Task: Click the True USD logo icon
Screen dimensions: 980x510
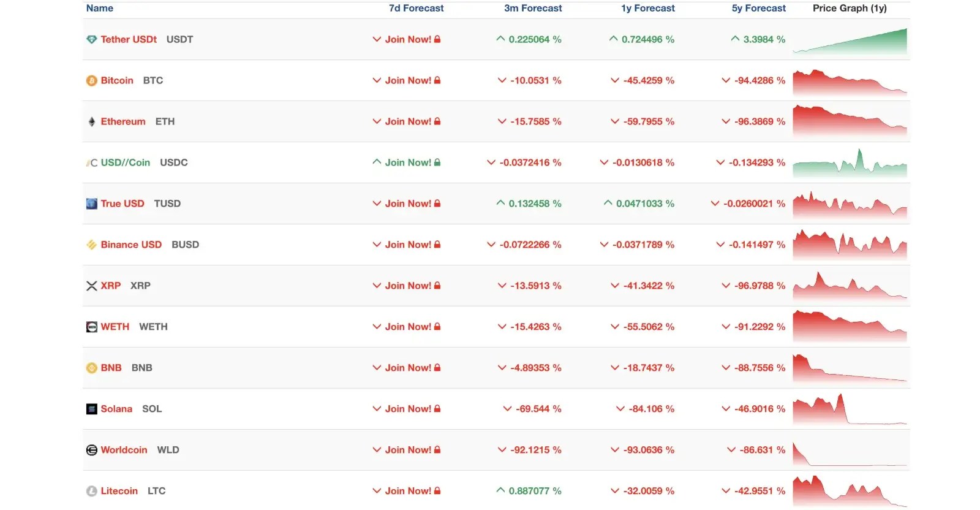Action: tap(92, 204)
